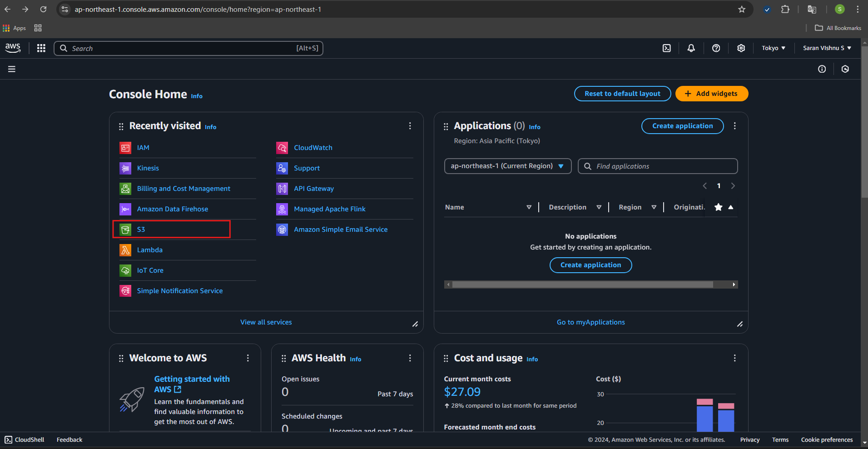The width and height of the screenshot is (868, 449).
Task: Click the Lambda service icon
Action: tap(125, 250)
